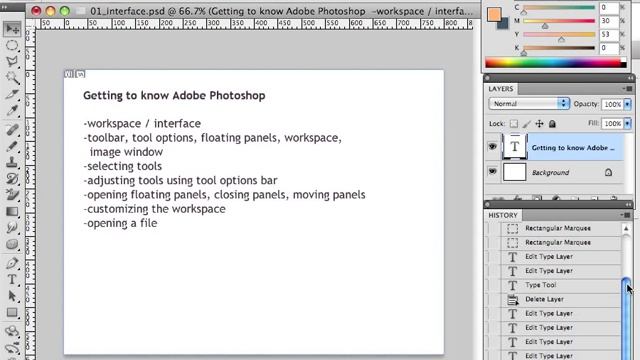This screenshot has width=640, height=360.
Task: Click the Cyan value field
Action: pyautogui.click(x=609, y=7)
